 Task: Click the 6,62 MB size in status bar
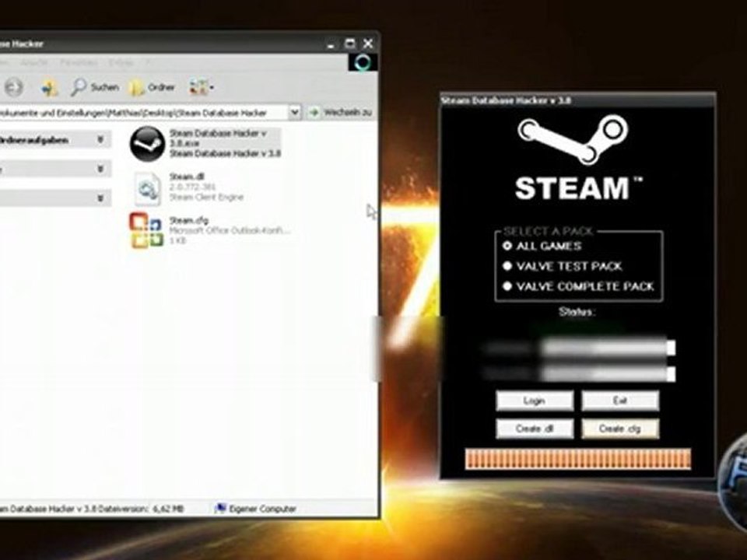click(x=168, y=509)
